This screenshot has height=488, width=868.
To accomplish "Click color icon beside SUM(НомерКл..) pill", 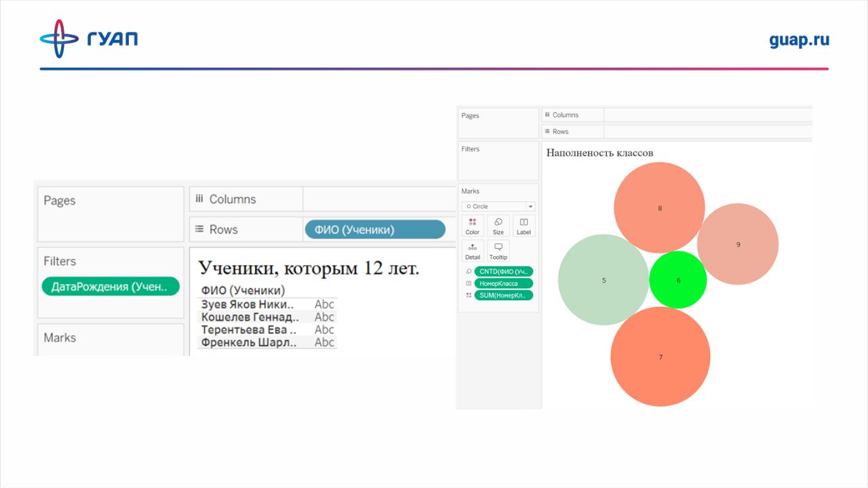I will pyautogui.click(x=469, y=296).
